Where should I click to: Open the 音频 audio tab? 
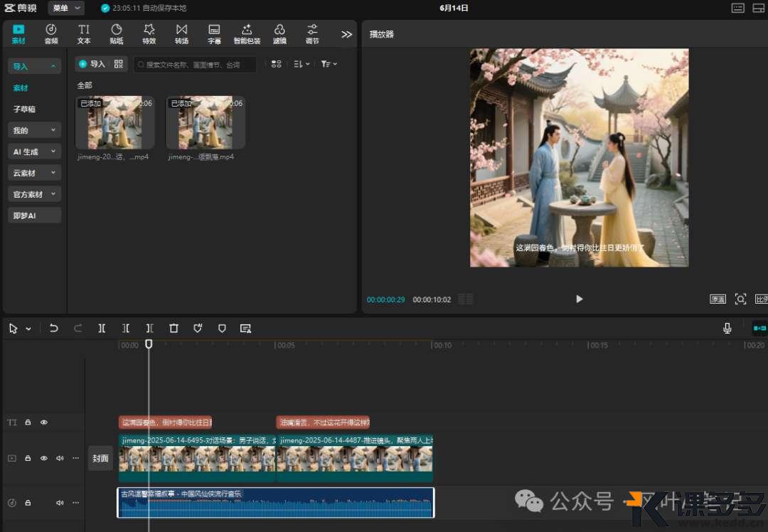point(51,33)
